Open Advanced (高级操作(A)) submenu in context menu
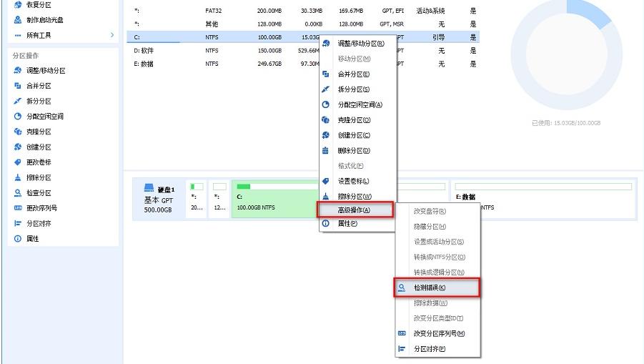 [355, 210]
